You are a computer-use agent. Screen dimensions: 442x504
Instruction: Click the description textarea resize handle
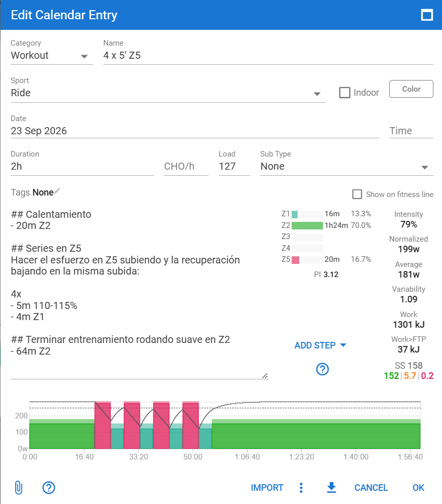point(265,376)
